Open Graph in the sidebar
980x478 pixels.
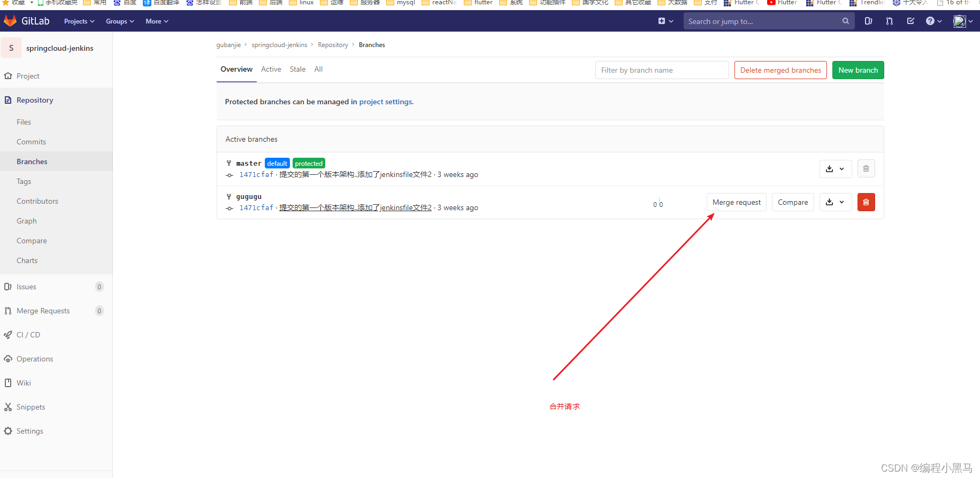click(x=27, y=221)
